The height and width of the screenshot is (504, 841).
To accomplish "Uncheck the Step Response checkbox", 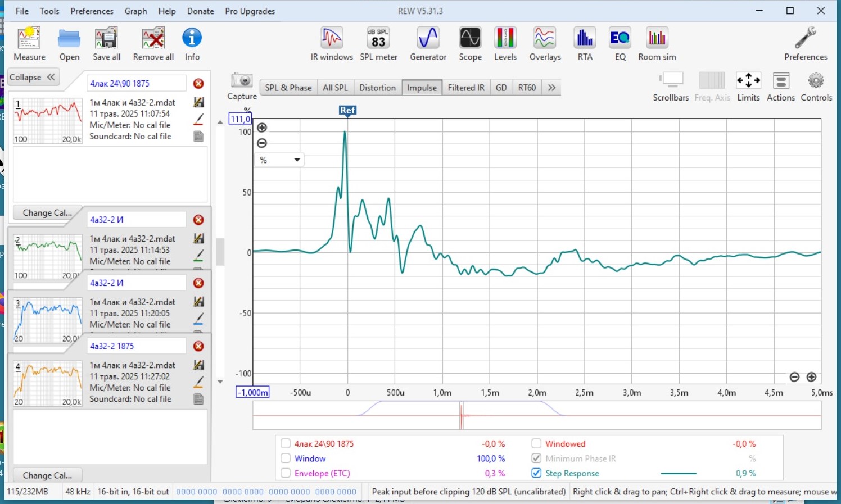I will tap(536, 473).
